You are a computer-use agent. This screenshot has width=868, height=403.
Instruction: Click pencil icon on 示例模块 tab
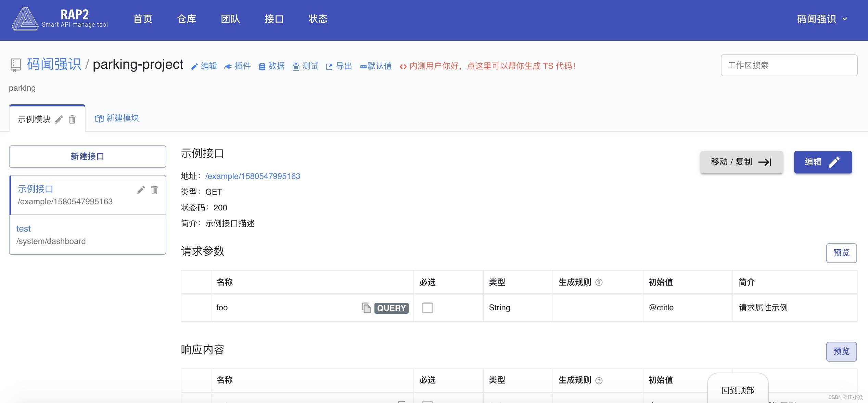tap(59, 119)
